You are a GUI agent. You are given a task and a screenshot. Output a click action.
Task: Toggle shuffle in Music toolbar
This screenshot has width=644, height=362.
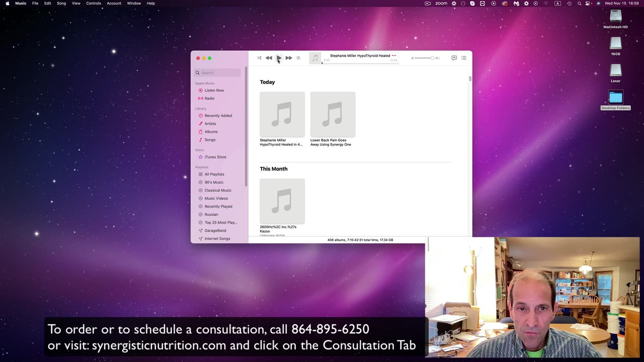(x=259, y=58)
